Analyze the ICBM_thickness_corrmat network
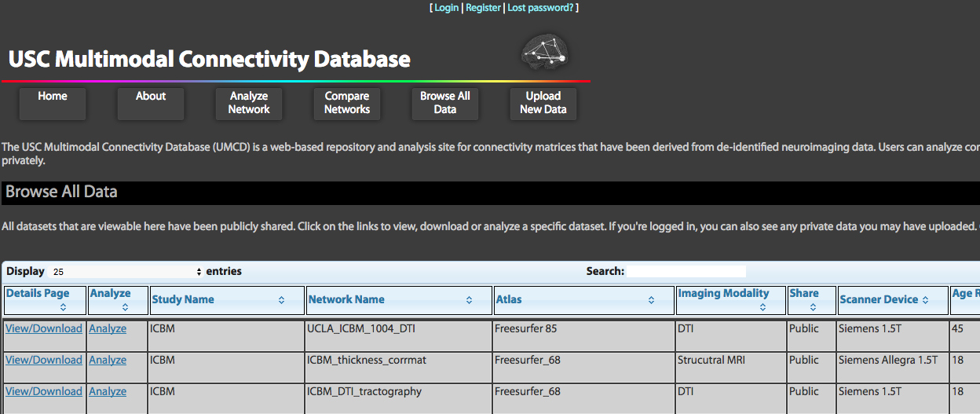The image size is (980, 414). coord(108,360)
